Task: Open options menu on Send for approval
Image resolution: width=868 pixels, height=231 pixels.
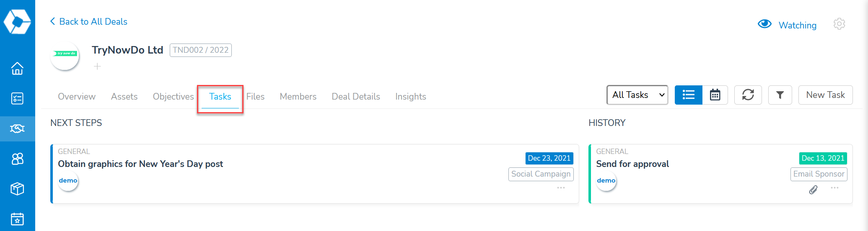Action: click(x=834, y=188)
